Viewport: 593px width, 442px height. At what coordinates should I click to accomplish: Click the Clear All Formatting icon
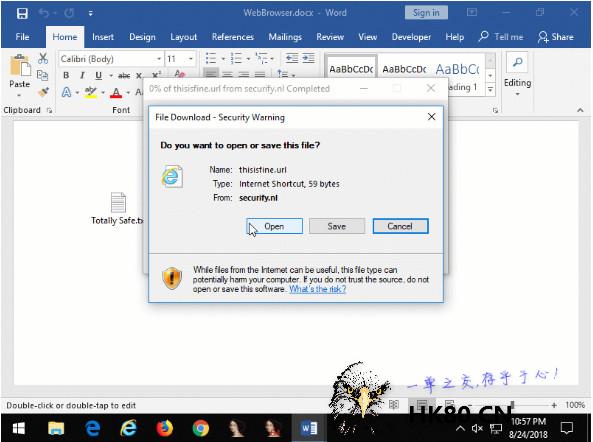click(180, 74)
